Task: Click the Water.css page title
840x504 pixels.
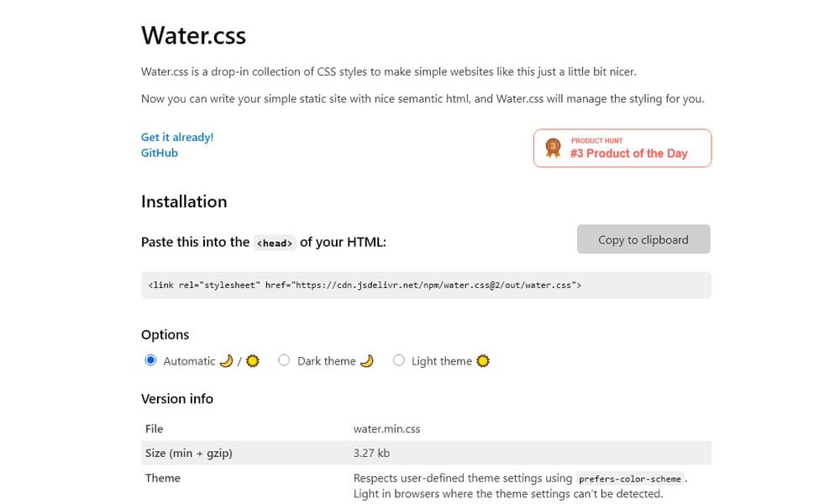Action: 193,35
